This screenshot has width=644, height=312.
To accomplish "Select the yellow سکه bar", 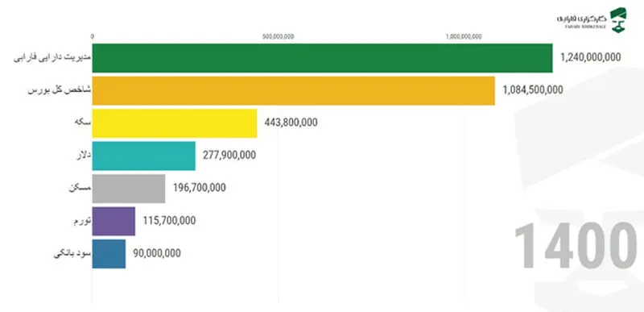I will [x=175, y=123].
